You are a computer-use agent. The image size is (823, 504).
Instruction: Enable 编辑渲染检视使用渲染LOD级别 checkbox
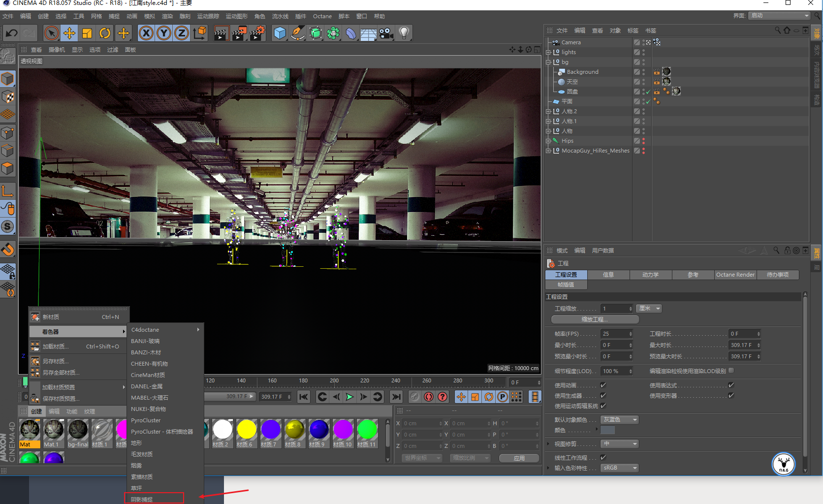click(x=731, y=371)
